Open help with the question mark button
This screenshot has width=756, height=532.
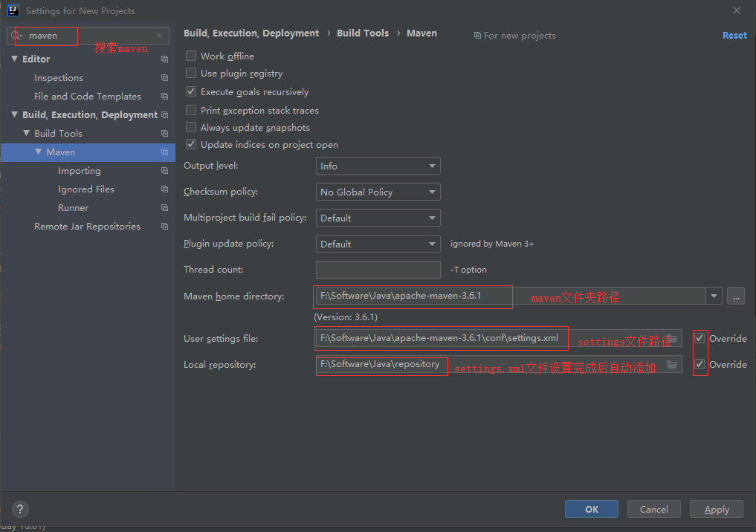20,510
